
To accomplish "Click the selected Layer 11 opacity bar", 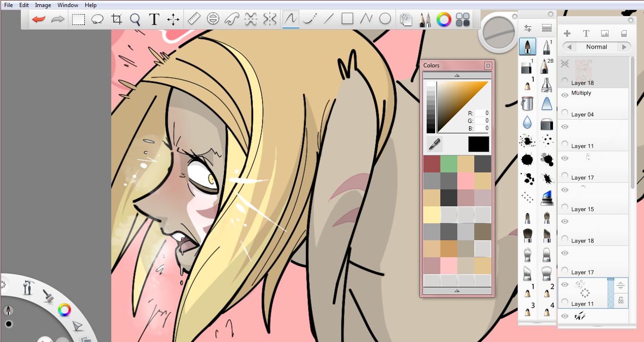I will [611, 293].
